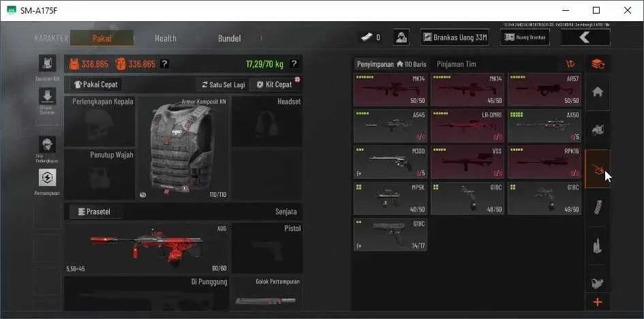This screenshot has height=319, width=644.
Task: Select the MK14 with 45/50 ammo
Action: [x=467, y=90]
